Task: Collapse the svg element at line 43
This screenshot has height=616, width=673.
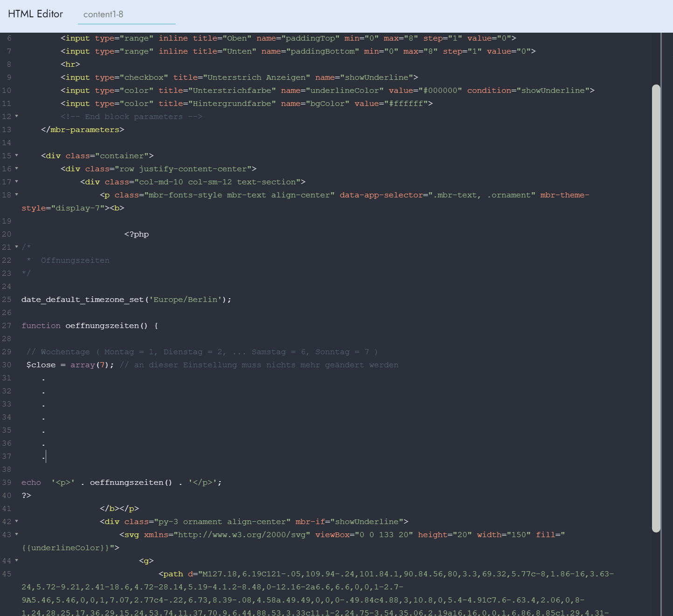Action: 17,534
